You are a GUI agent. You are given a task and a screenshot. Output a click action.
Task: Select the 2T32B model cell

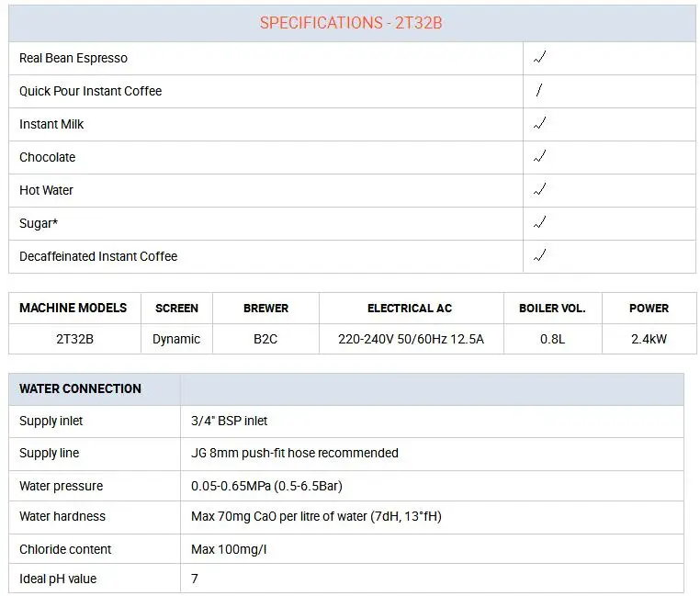coord(74,339)
